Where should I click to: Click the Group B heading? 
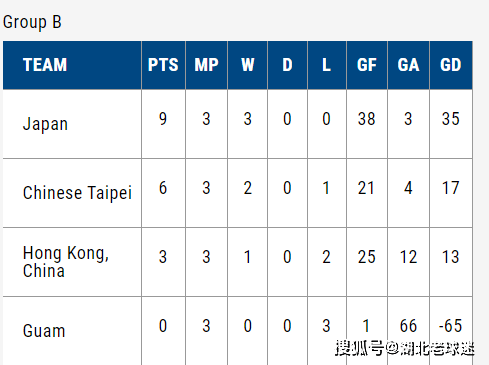pos(32,22)
